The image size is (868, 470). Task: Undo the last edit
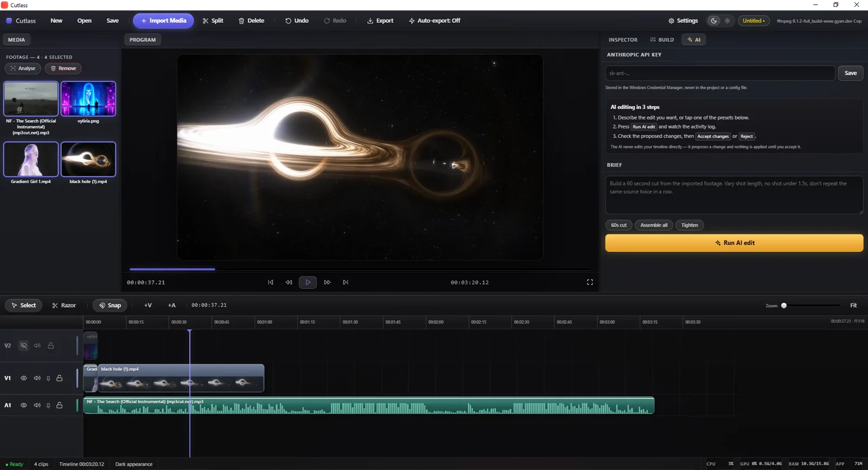297,21
